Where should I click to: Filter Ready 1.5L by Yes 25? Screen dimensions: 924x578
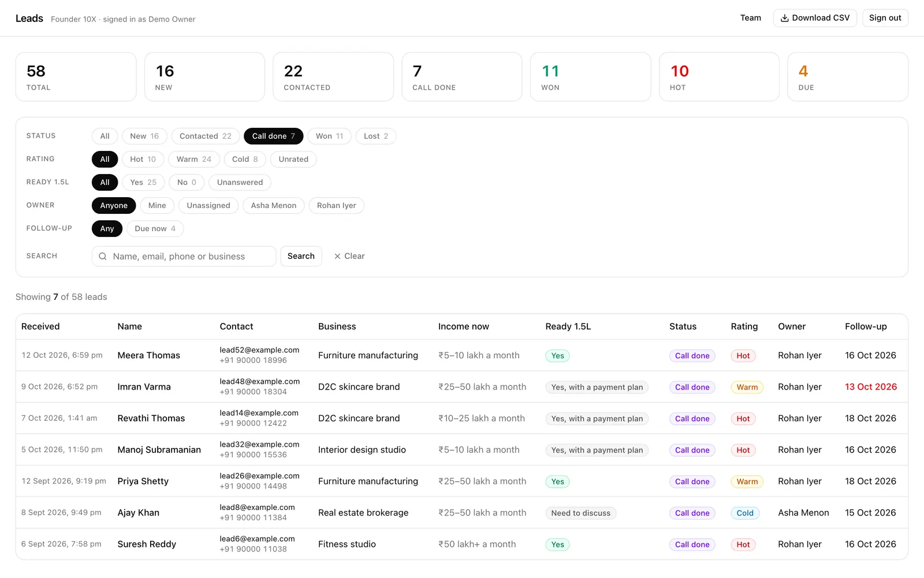[143, 182]
